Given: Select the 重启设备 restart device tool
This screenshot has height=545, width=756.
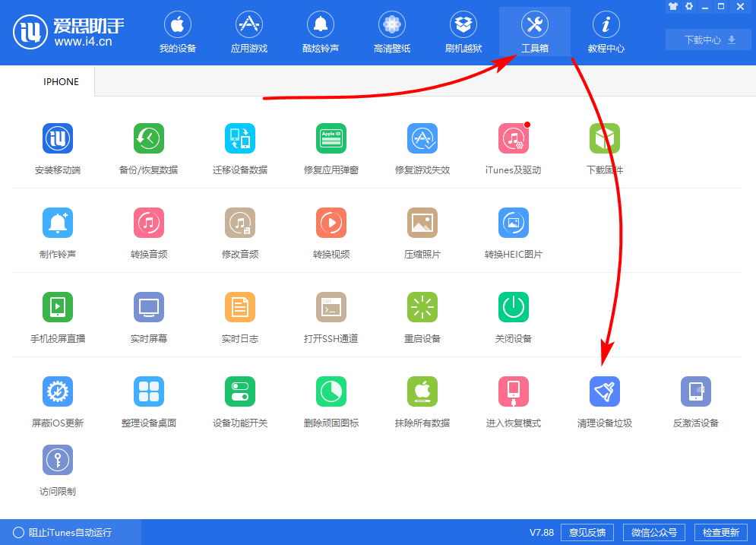Looking at the screenshot, I should click(x=422, y=316).
